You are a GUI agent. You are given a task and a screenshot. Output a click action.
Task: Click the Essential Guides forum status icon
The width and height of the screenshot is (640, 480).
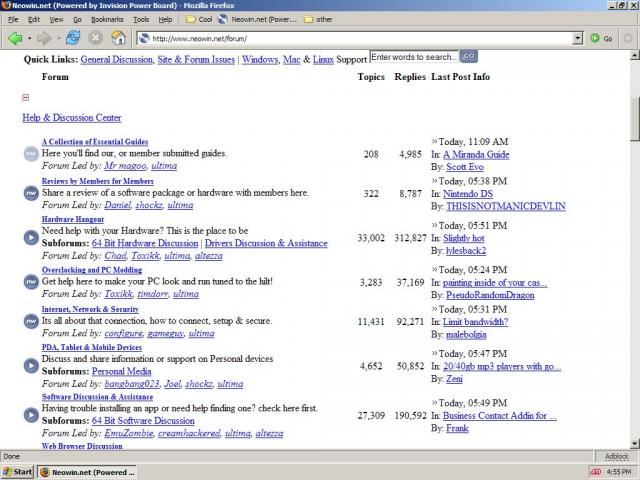point(31,154)
